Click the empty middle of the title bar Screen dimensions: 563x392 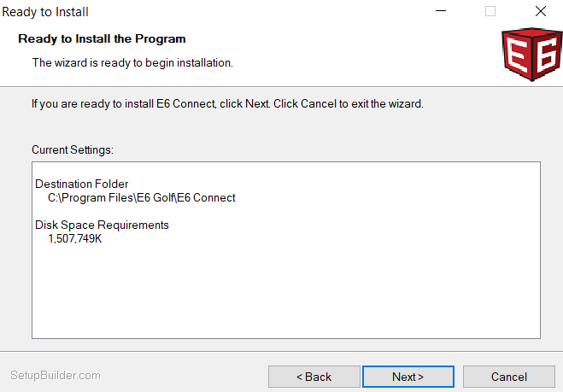256,12
